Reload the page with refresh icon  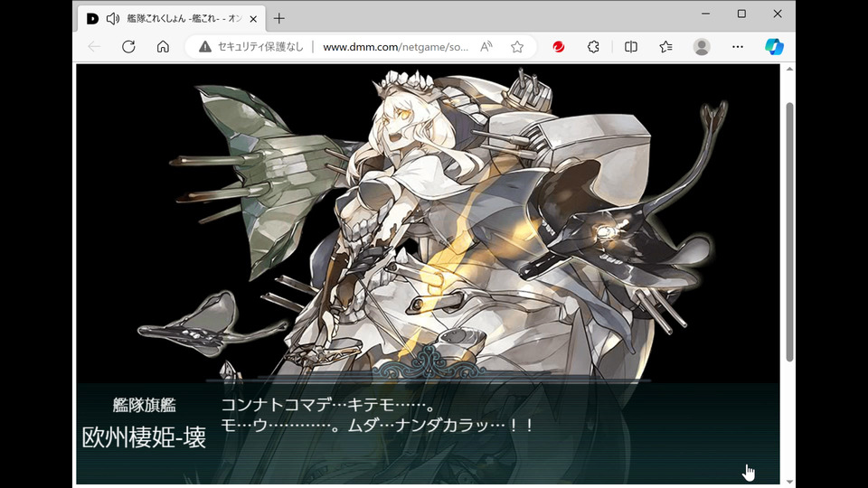[x=128, y=47]
